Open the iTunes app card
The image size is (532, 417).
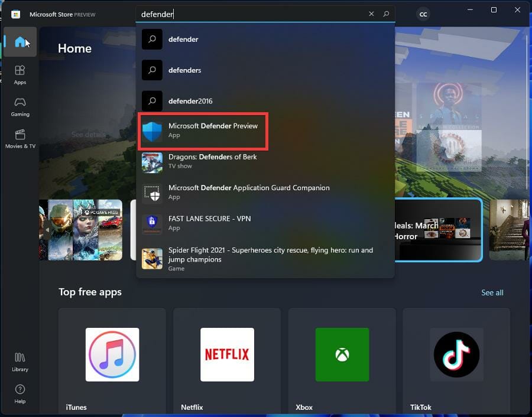pos(112,361)
